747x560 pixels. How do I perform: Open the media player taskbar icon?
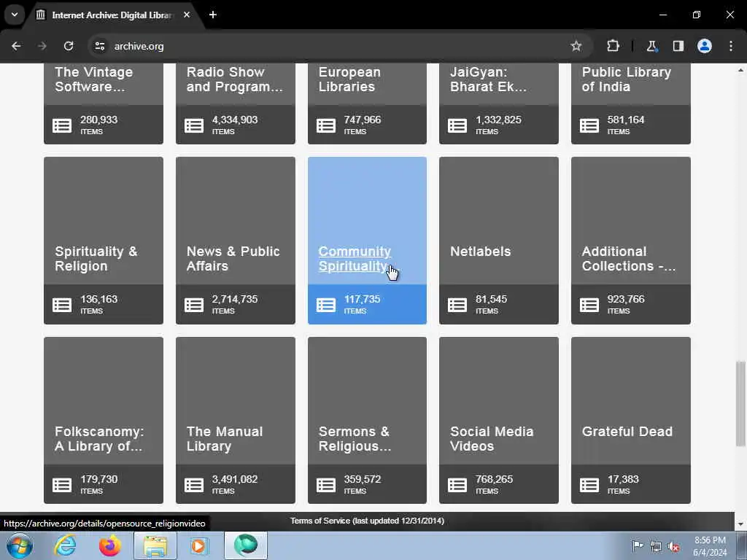(x=198, y=545)
